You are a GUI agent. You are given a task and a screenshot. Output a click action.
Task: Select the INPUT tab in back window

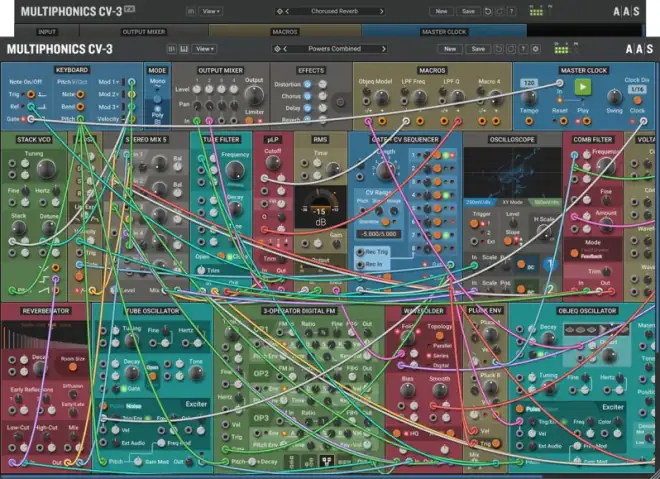tap(47, 32)
